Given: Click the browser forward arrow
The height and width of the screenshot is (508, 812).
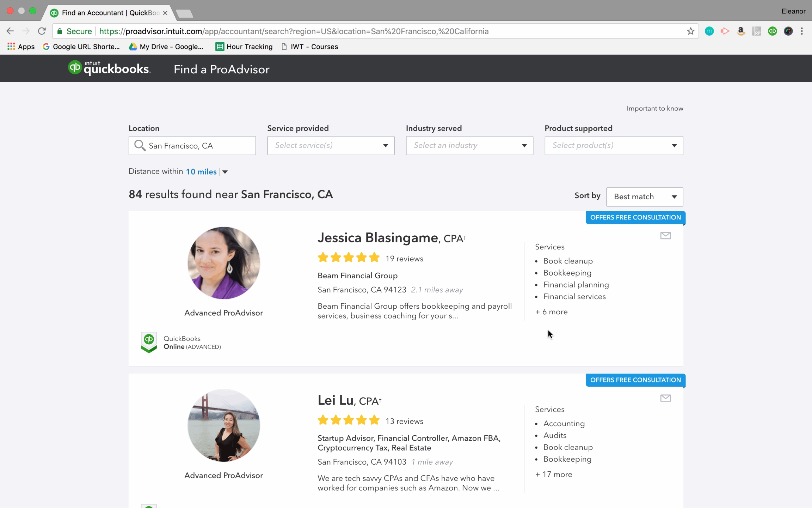Looking at the screenshot, I should click(26, 31).
